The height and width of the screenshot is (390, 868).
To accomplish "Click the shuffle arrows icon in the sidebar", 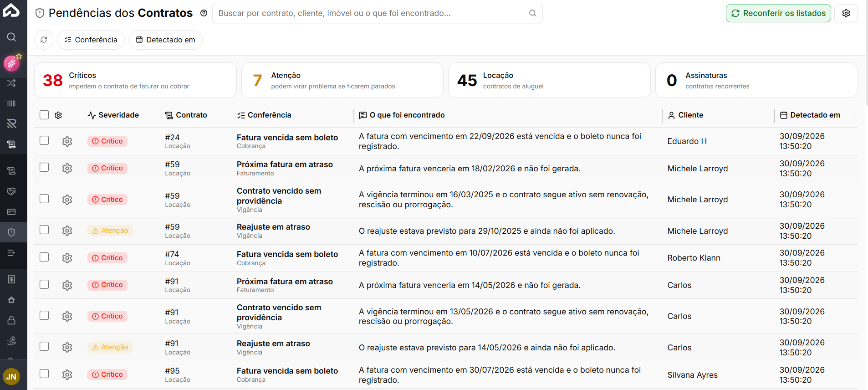I will pos(11,83).
